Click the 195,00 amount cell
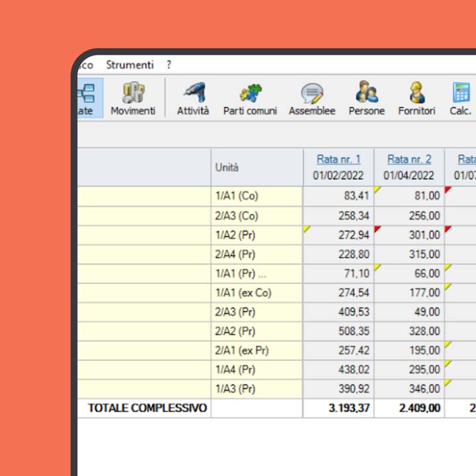The height and width of the screenshot is (476, 476). pyautogui.click(x=409, y=350)
